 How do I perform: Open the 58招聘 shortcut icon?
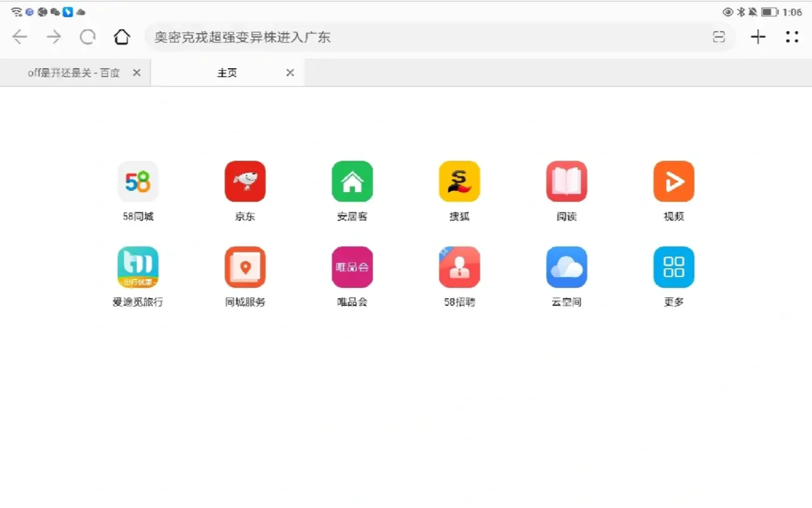pyautogui.click(x=459, y=267)
